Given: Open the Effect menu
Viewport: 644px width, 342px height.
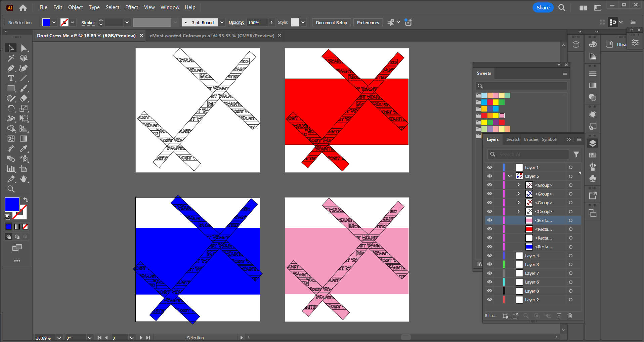Looking at the screenshot, I should point(131,7).
